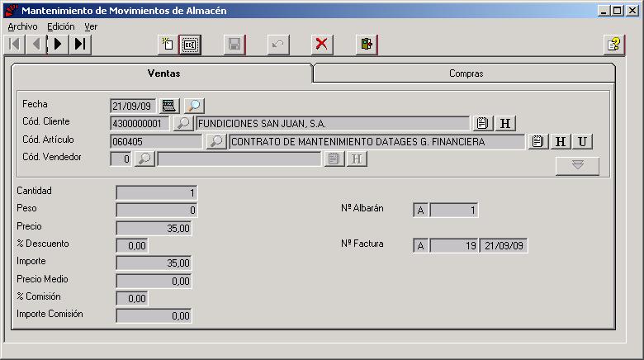Click the magnifier next to Fecha

tap(194, 106)
